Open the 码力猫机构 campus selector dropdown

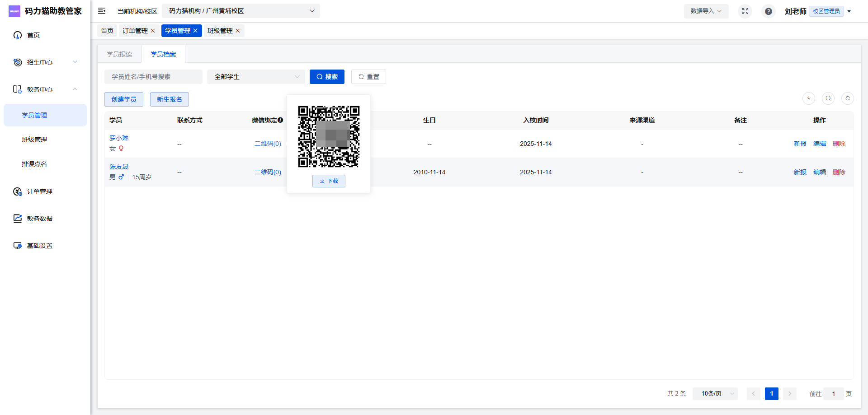[x=241, y=11]
